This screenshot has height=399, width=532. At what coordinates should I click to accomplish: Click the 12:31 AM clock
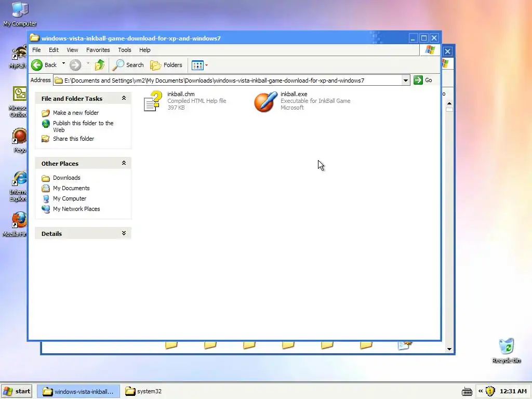pos(513,391)
